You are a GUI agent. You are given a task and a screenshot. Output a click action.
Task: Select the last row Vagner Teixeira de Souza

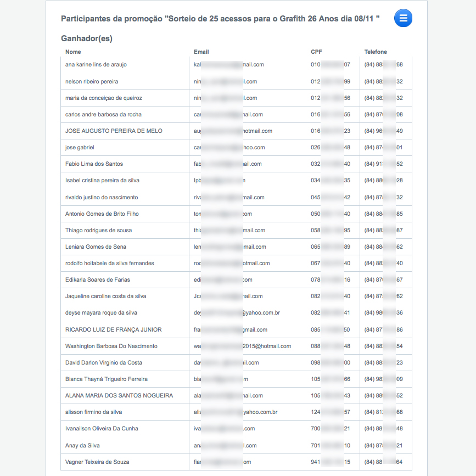tap(97, 462)
